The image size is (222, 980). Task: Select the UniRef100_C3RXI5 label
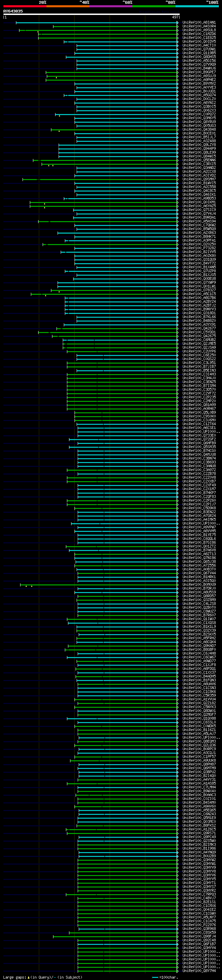(x=199, y=164)
